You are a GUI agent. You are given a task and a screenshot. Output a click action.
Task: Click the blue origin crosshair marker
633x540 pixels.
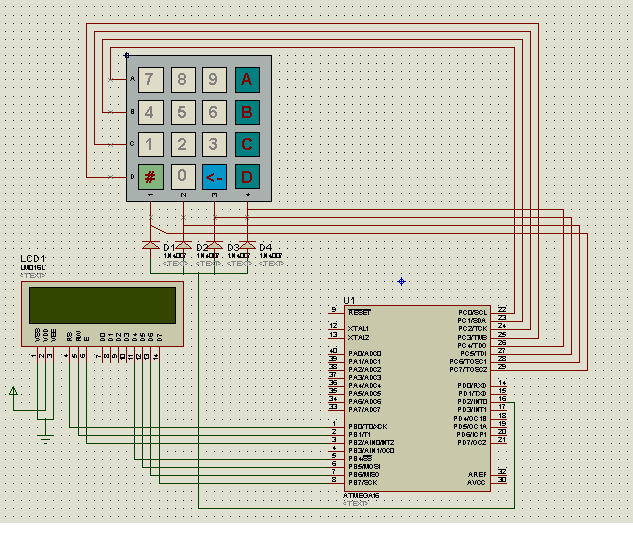pos(401,282)
